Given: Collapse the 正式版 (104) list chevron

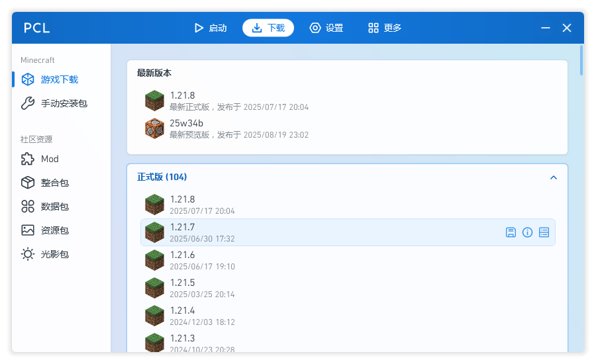Looking at the screenshot, I should coord(554,177).
